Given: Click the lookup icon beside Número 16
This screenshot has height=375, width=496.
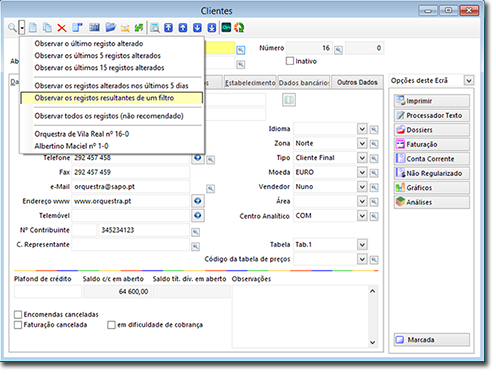Looking at the screenshot, I should click(x=338, y=50).
